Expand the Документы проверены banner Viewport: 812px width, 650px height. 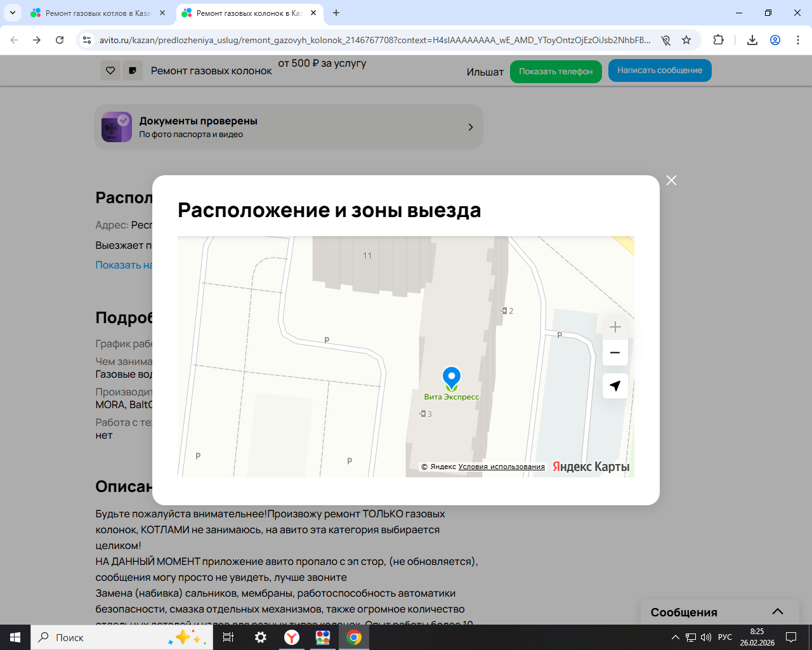point(470,127)
